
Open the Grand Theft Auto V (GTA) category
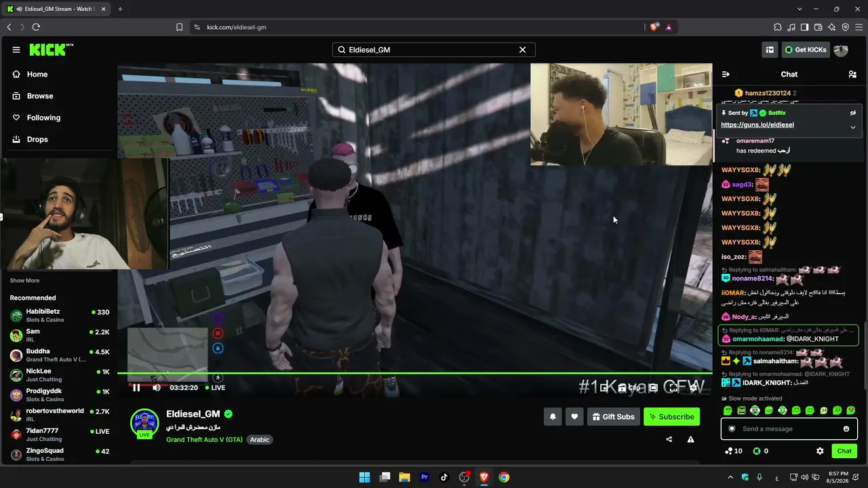point(204,439)
